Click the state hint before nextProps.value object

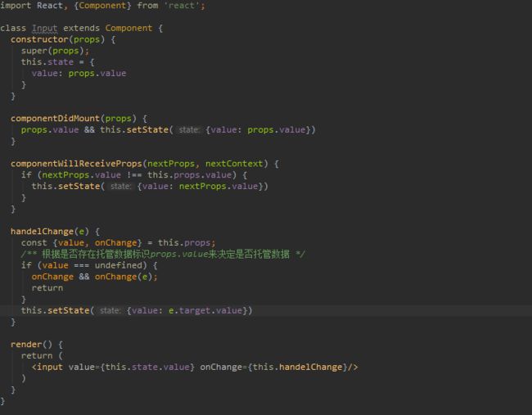tap(120, 187)
